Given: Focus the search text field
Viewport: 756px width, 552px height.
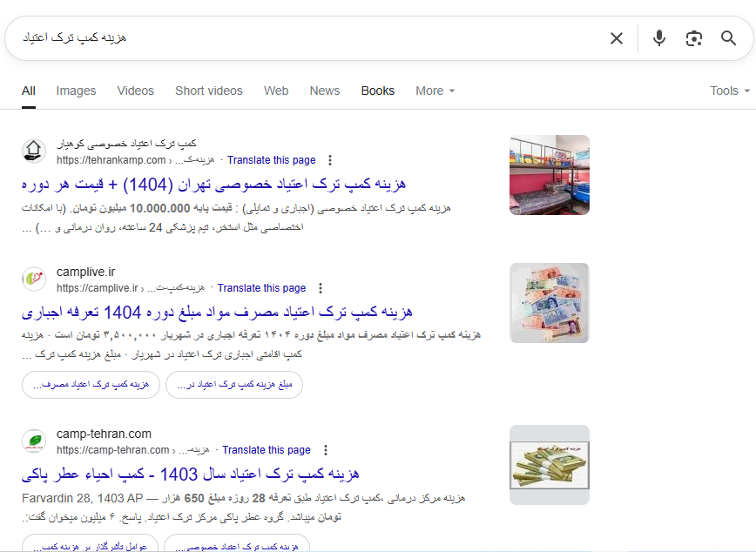Looking at the screenshot, I should (x=308, y=38).
